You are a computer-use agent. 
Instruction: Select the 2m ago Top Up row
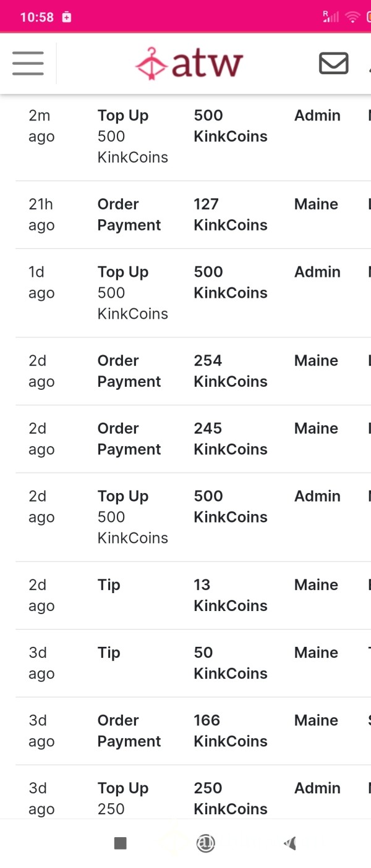click(x=193, y=137)
